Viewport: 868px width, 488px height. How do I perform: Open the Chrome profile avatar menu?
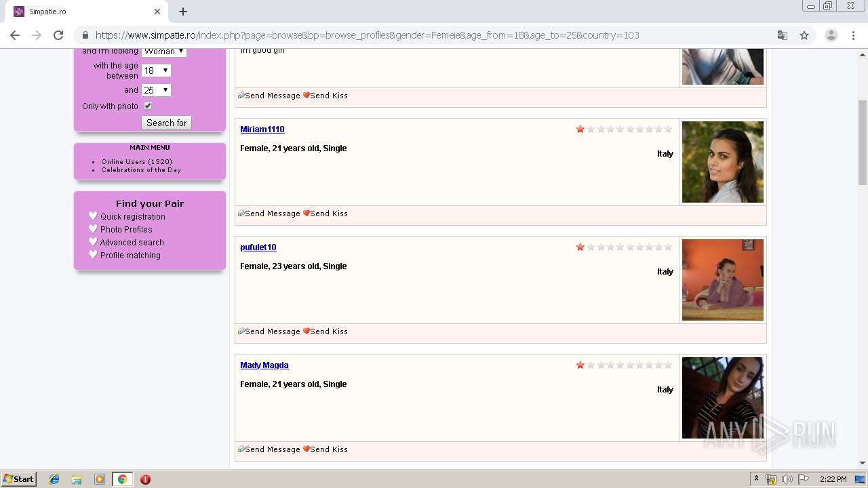tap(831, 35)
